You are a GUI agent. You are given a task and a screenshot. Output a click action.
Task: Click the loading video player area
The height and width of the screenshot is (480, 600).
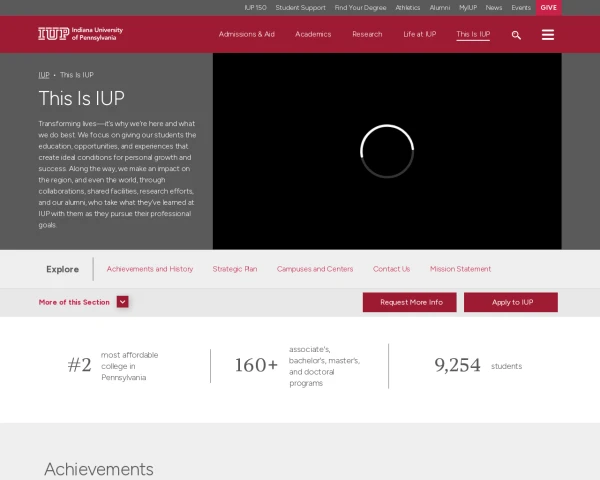tap(387, 151)
